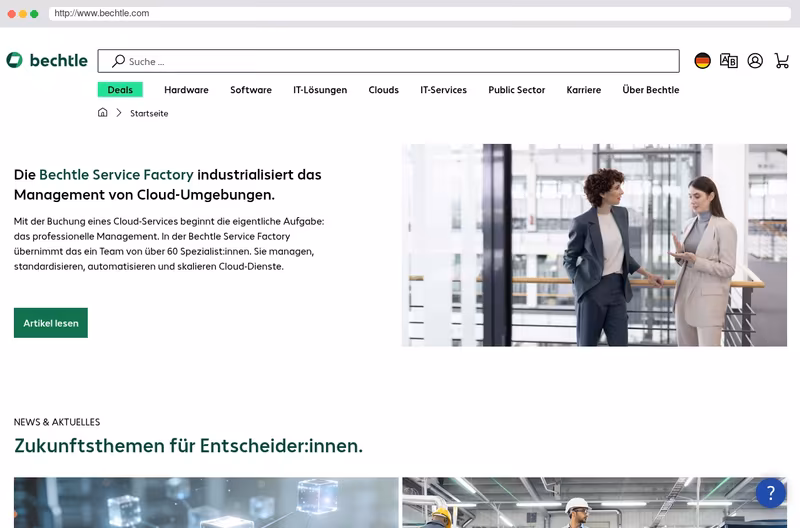Open the Über Bechtle menu
The width and height of the screenshot is (800, 528).
tap(651, 90)
